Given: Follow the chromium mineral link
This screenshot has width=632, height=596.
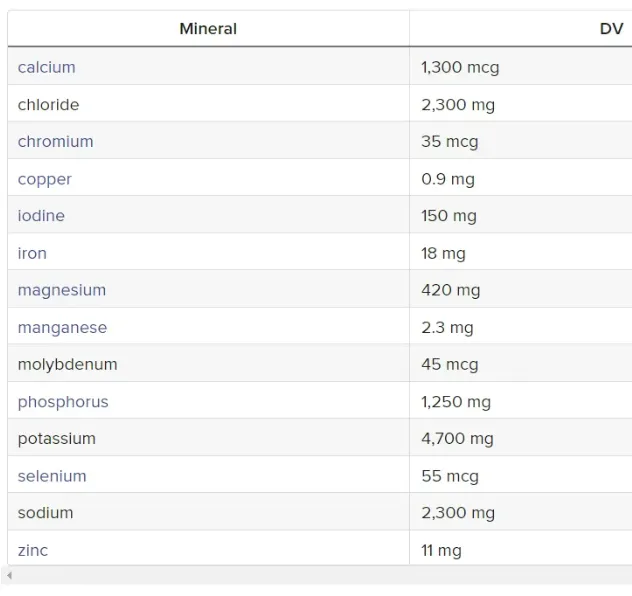Looking at the screenshot, I should 55,141.
